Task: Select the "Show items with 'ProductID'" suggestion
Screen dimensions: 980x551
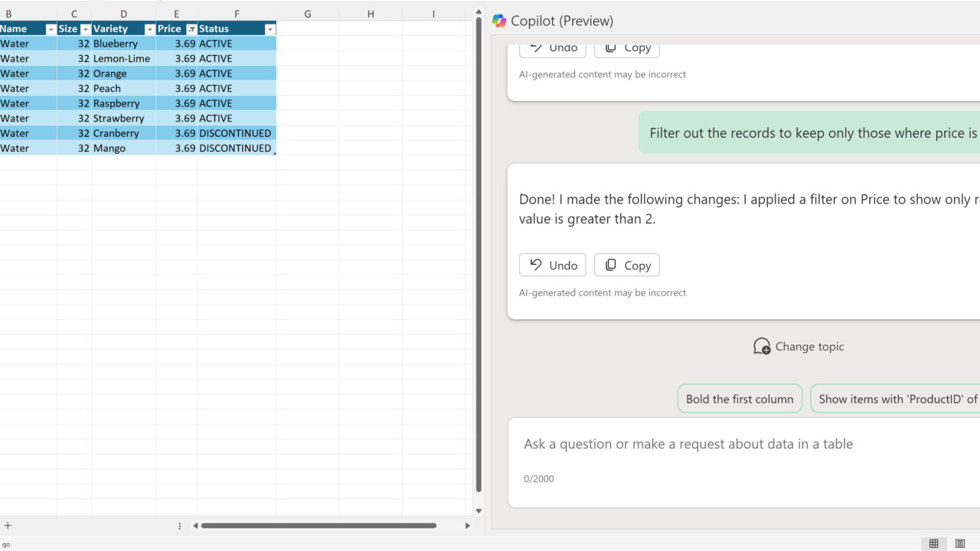Action: click(896, 399)
